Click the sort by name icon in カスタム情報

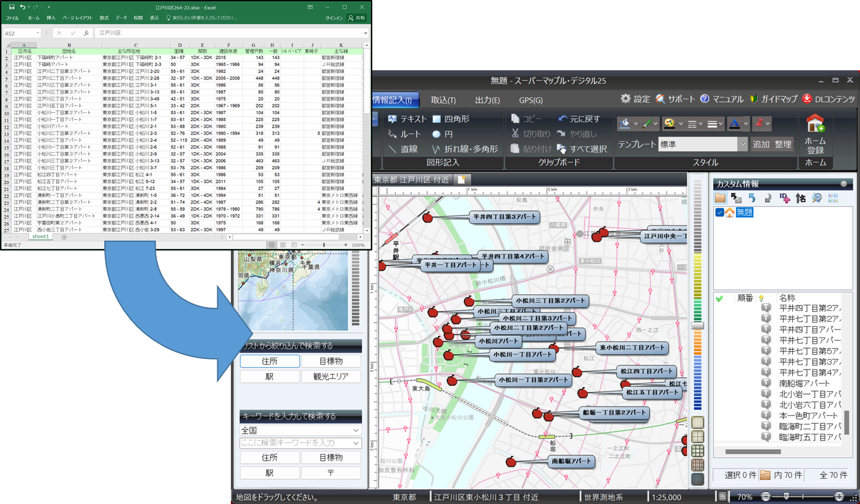(x=801, y=198)
